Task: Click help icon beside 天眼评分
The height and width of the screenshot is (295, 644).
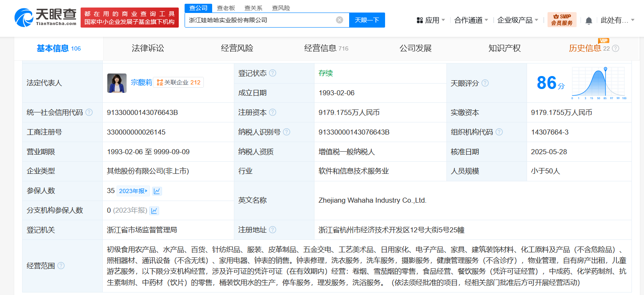Action: pyautogui.click(x=485, y=83)
